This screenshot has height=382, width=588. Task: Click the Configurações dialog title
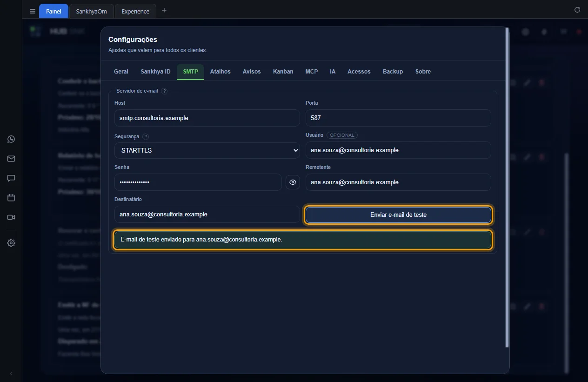pos(133,40)
